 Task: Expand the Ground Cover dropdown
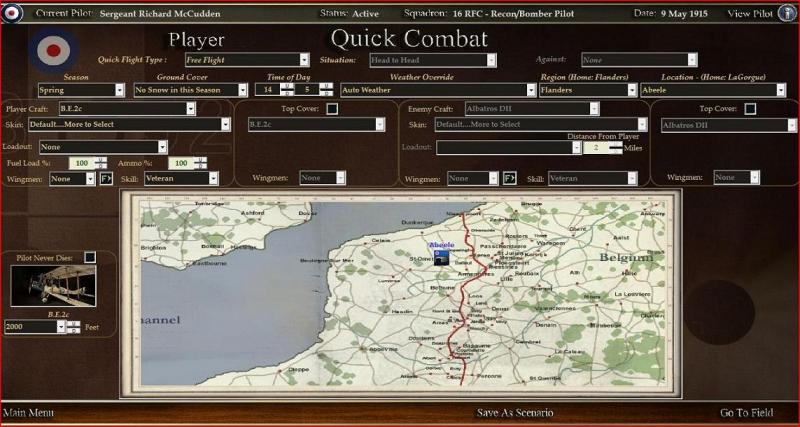click(x=190, y=90)
